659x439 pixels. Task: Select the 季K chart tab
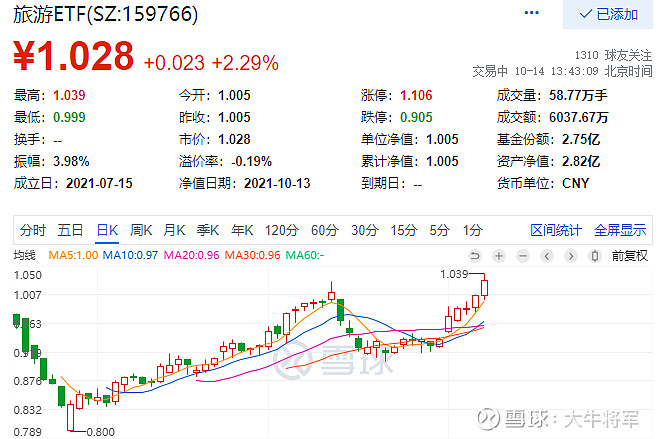208,230
